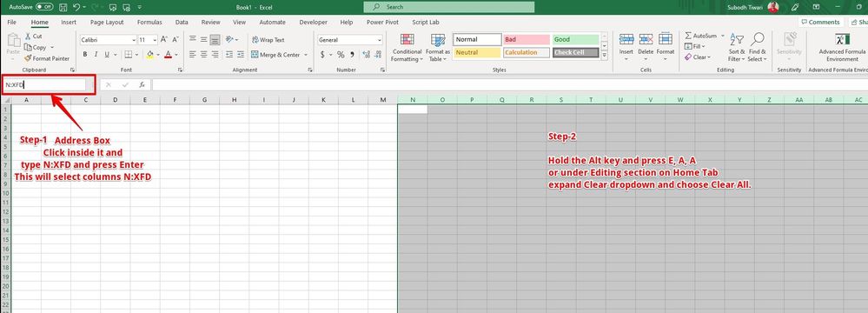Open the Clear dropdown in Editing
Viewport: 868px width, 313px height.
[698, 57]
